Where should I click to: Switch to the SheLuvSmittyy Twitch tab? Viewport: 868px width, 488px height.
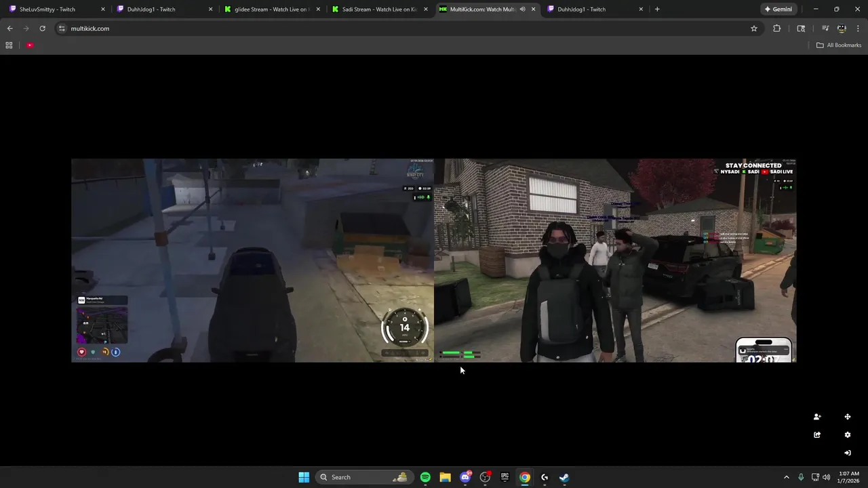click(x=56, y=9)
